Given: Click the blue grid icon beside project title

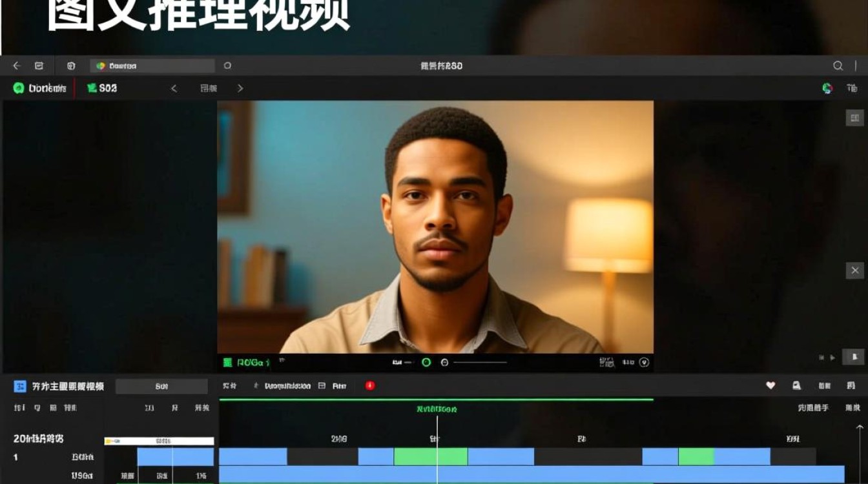Looking at the screenshot, I should coord(20,386).
